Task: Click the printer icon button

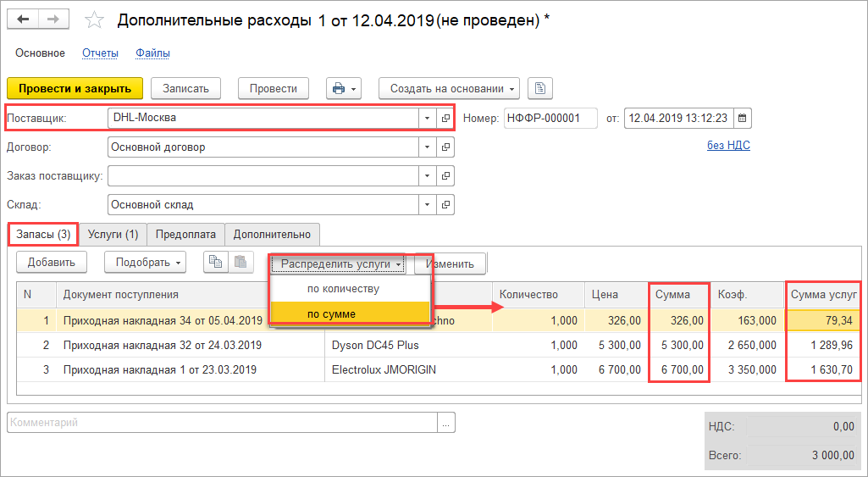Action: (x=344, y=89)
